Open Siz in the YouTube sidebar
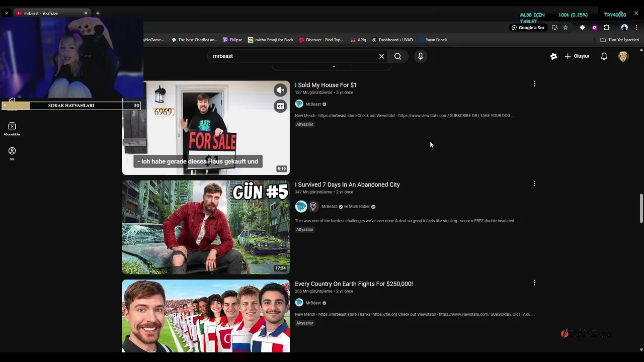The height and width of the screenshot is (362, 644). pos(12,153)
